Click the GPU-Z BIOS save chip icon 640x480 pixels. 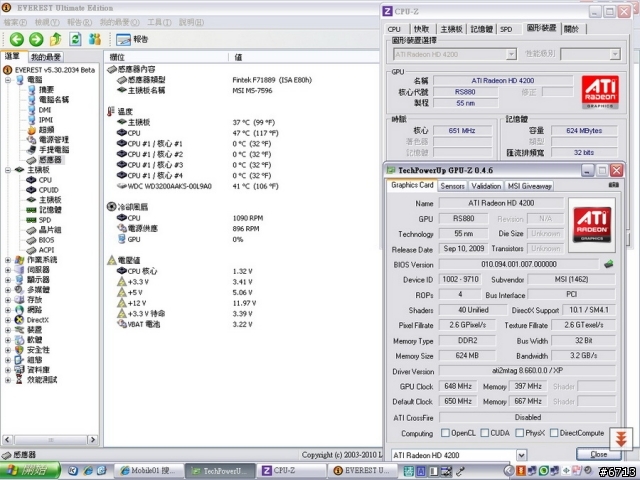pyautogui.click(x=609, y=264)
